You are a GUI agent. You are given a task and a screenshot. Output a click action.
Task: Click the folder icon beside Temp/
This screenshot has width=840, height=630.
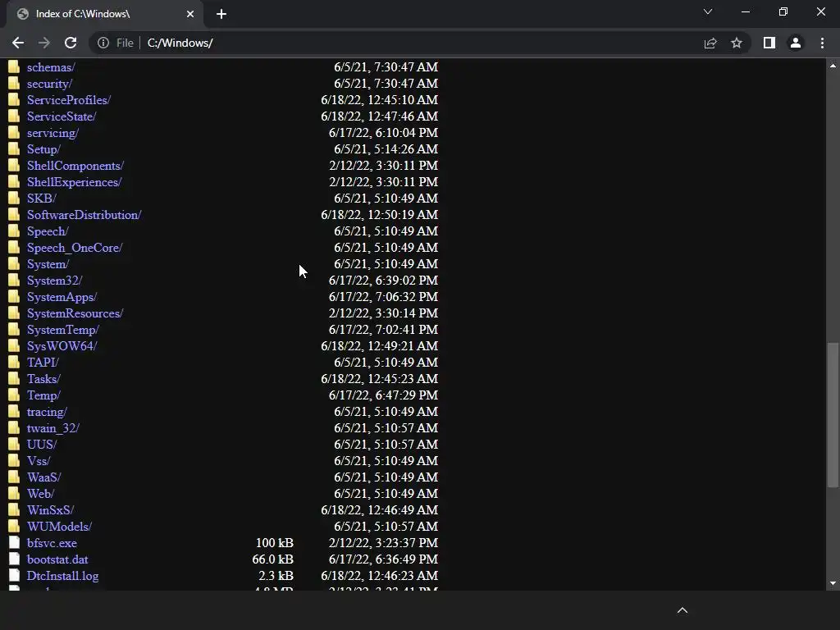point(14,395)
